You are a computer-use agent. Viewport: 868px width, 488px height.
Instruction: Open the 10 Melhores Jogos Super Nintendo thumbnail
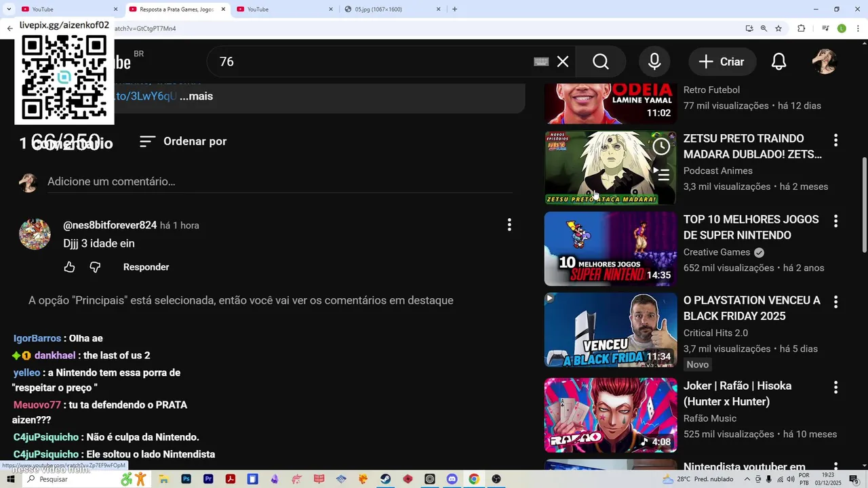click(610, 249)
